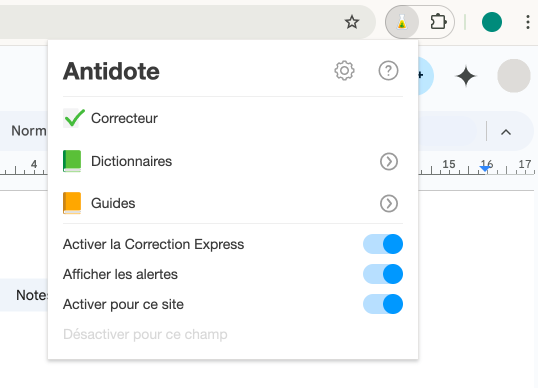Select the Guides menu entry
This screenshot has height=388, width=538.
pyautogui.click(x=233, y=203)
